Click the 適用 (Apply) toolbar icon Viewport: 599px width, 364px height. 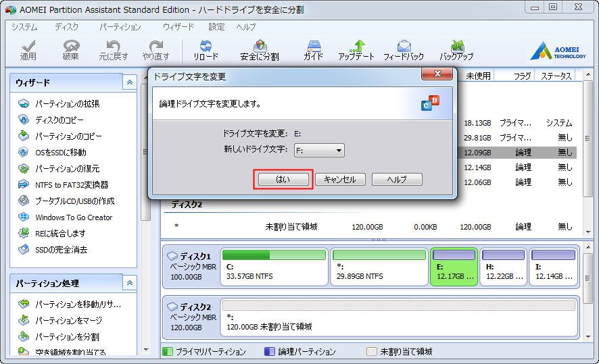tap(28, 51)
